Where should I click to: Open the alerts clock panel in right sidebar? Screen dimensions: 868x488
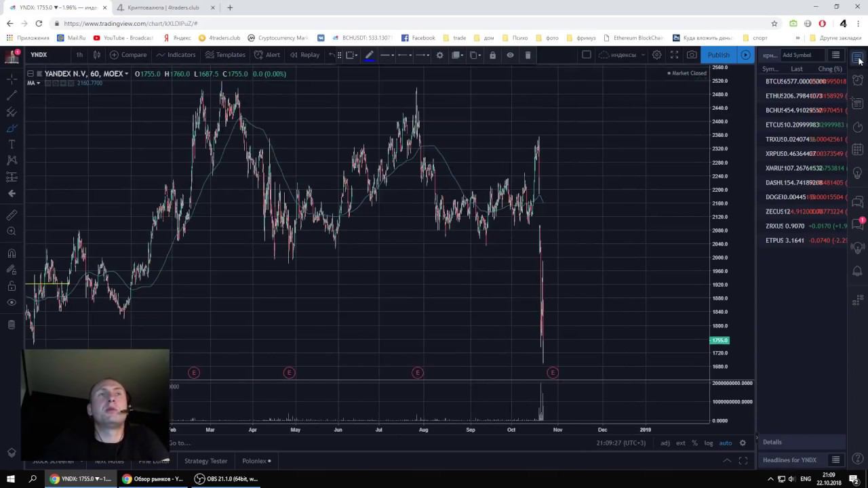pyautogui.click(x=858, y=80)
